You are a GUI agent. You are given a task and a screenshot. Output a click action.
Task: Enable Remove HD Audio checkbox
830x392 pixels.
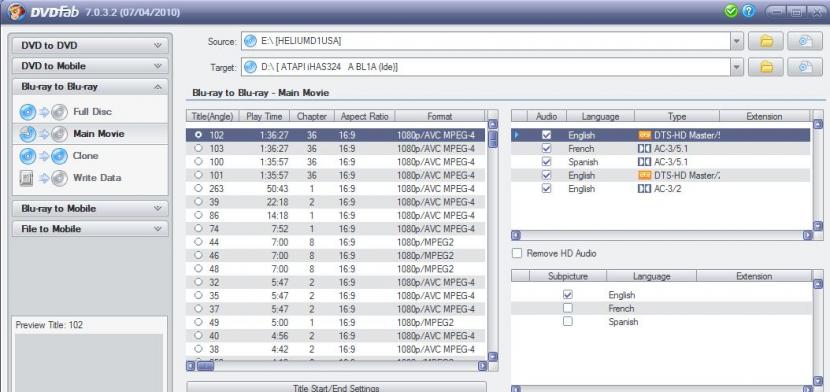click(x=517, y=253)
